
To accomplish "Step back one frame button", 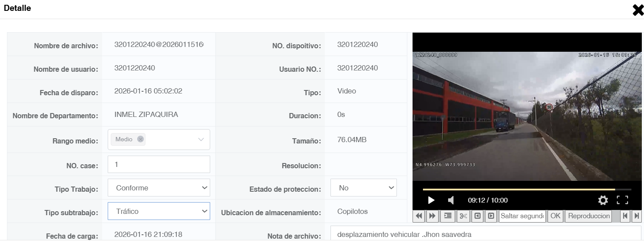I will click(x=478, y=216).
